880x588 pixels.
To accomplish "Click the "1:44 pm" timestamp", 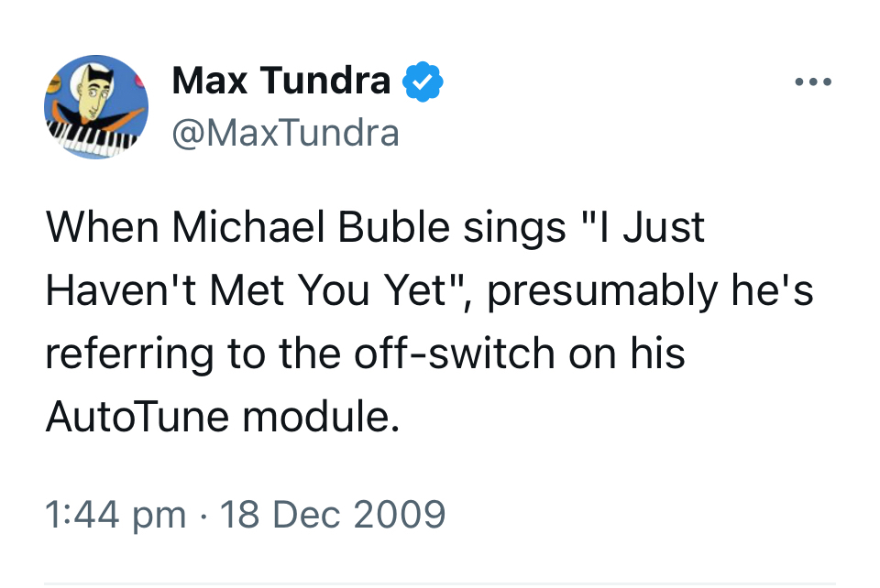I will [x=115, y=514].
